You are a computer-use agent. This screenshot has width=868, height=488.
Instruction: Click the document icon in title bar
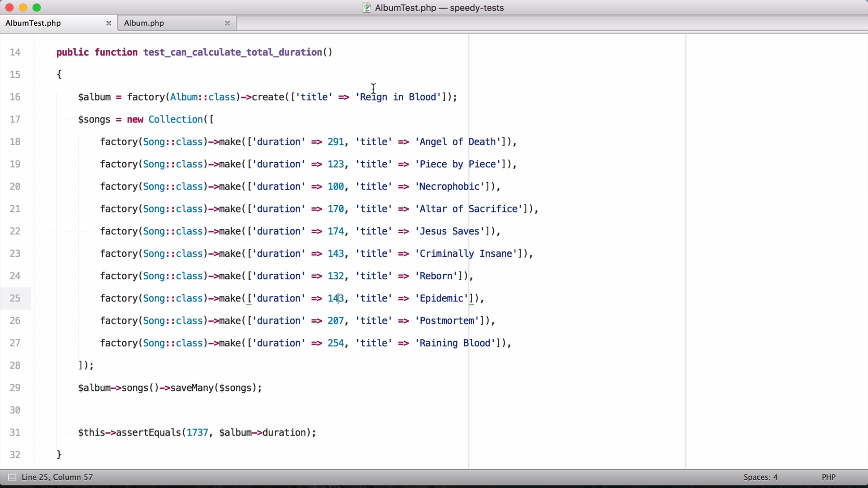click(367, 8)
